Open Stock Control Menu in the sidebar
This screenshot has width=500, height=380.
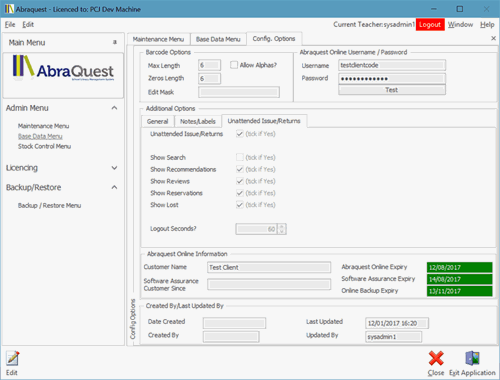pyautogui.click(x=44, y=146)
